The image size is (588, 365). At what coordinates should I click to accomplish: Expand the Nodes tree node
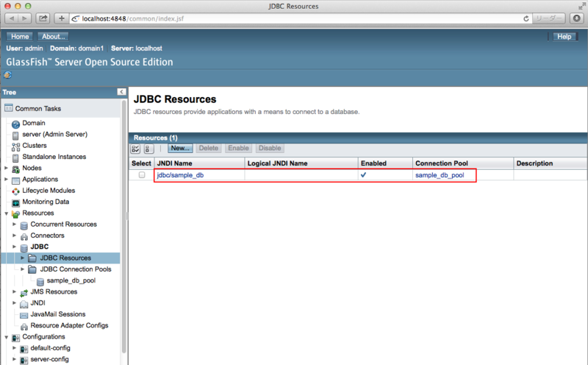[6, 168]
